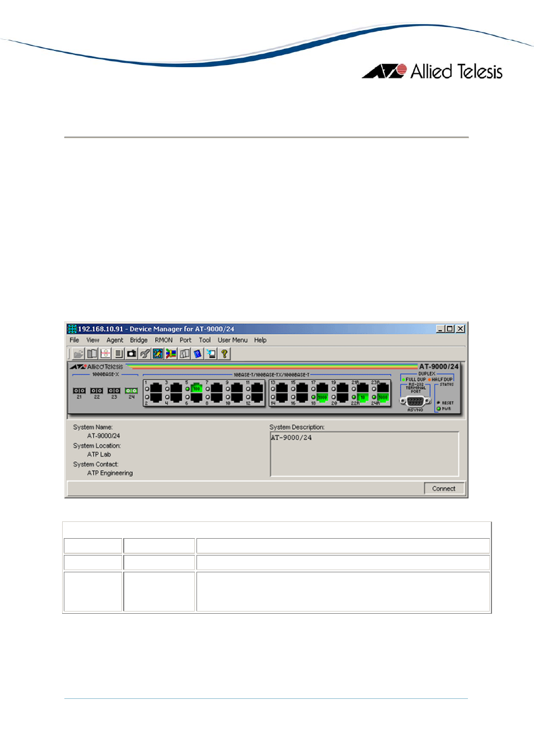Open the Agent menu
The height and width of the screenshot is (756, 534).
(x=115, y=340)
